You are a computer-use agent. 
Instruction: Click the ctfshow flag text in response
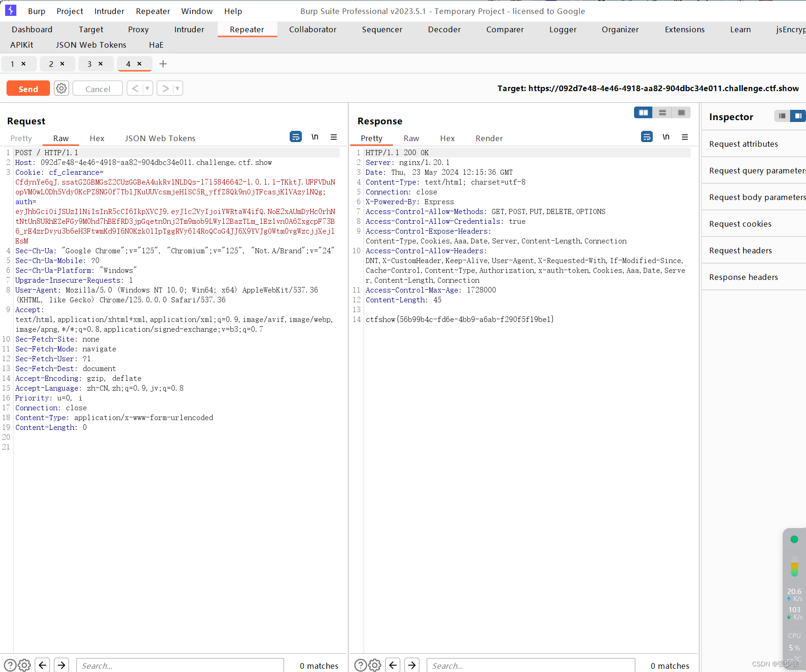click(460, 319)
